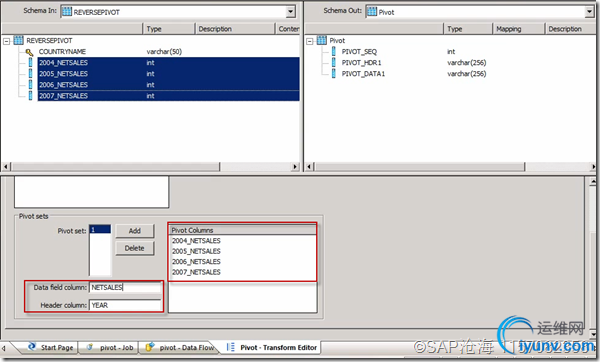Viewport: 600px width, 362px height.
Task: Click the Schema Out table icon
Action: click(372, 12)
